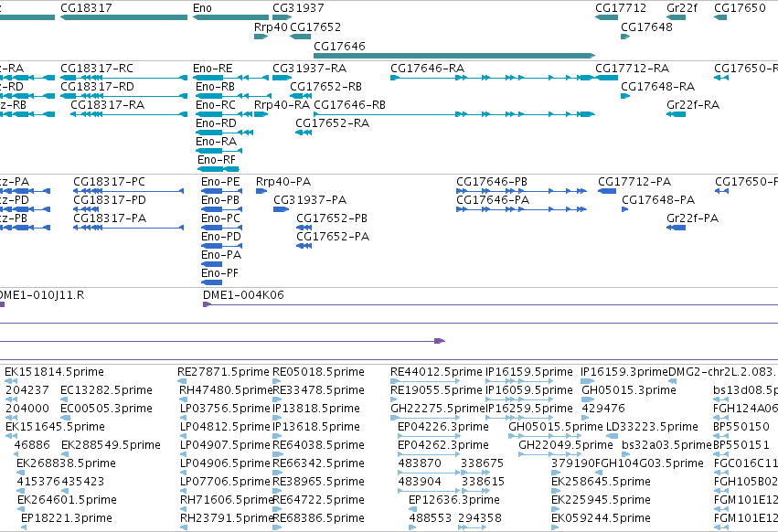Click the Eno gene label
The image size is (778, 532).
(202, 8)
